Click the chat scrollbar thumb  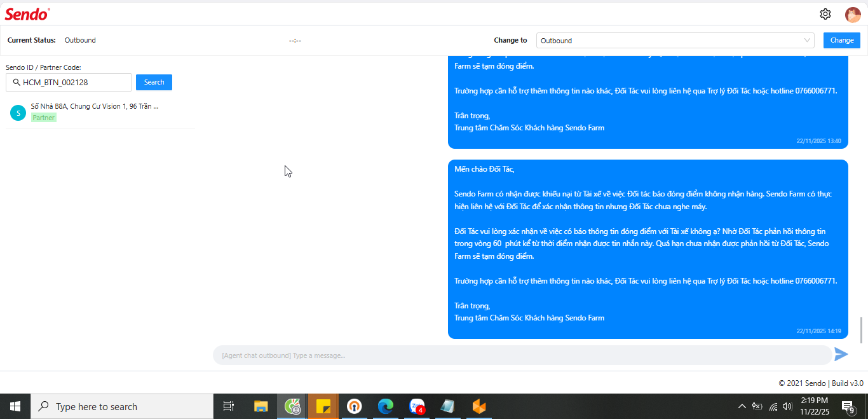862,330
